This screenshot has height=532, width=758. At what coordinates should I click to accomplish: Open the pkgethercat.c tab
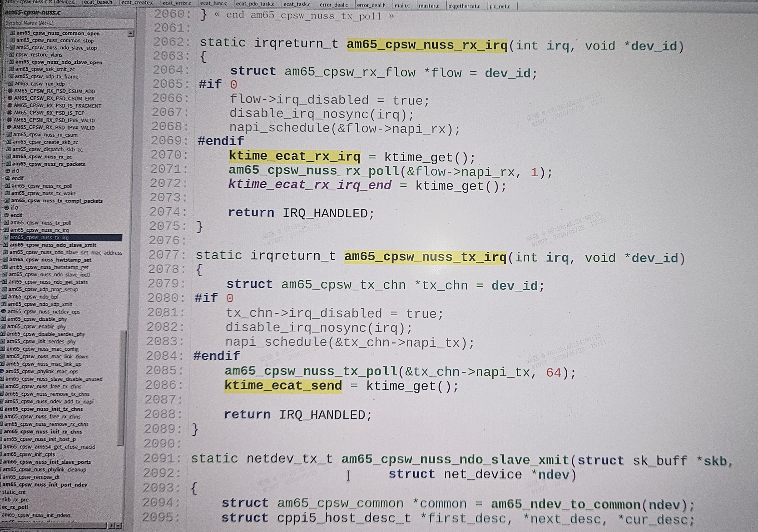(x=464, y=6)
